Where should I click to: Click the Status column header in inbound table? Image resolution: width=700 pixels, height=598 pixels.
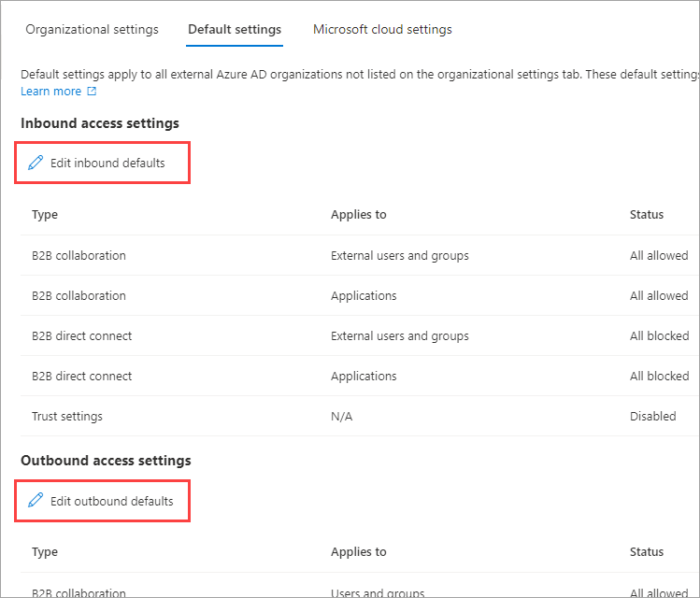click(647, 215)
